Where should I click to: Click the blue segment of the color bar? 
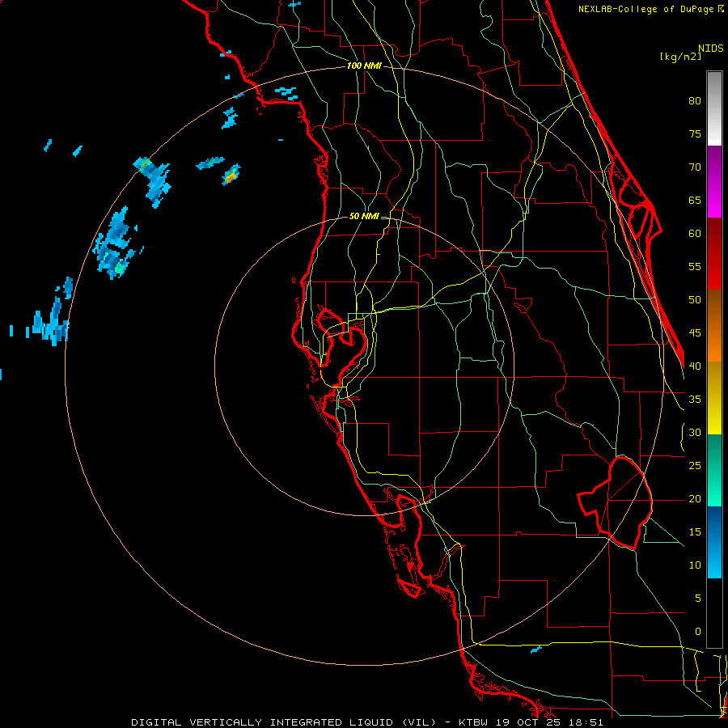(714, 542)
